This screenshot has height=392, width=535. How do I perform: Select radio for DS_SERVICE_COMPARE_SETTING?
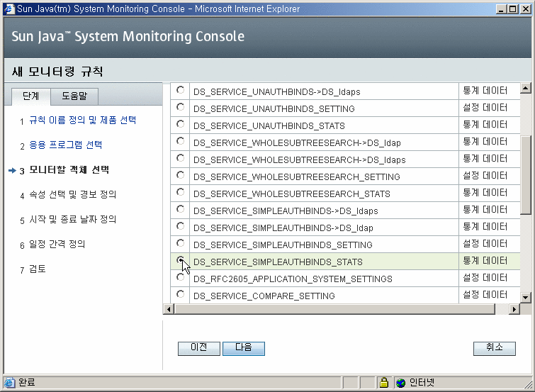180,294
